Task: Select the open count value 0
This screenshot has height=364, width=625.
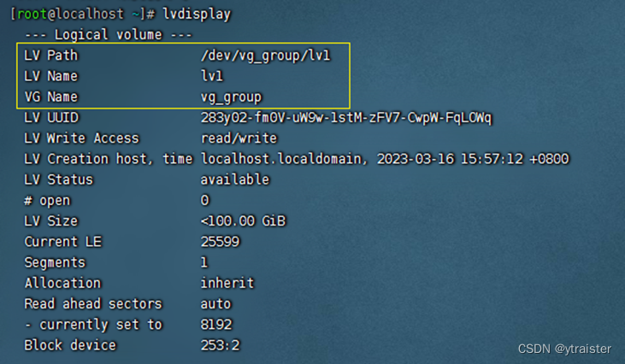Action: tap(205, 200)
